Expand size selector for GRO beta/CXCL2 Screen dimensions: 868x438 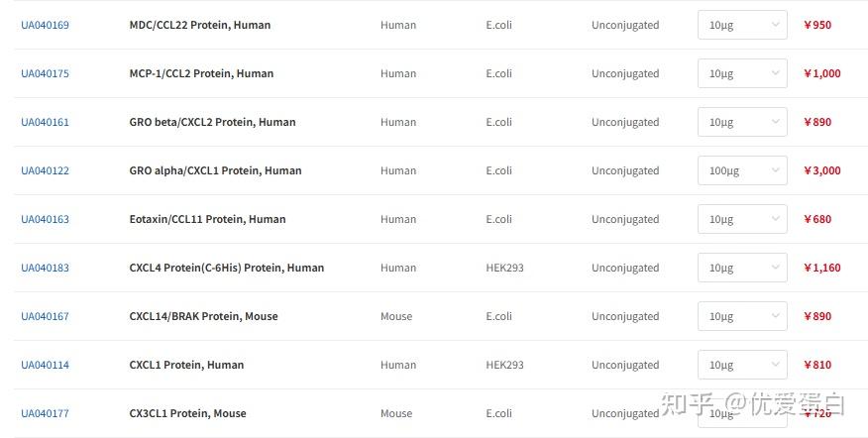click(742, 122)
